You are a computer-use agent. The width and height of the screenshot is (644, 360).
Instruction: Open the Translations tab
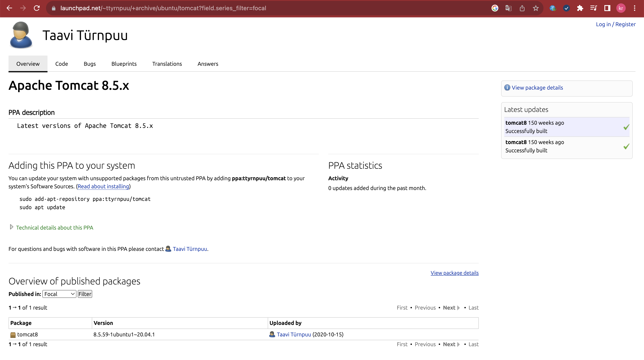pos(167,64)
